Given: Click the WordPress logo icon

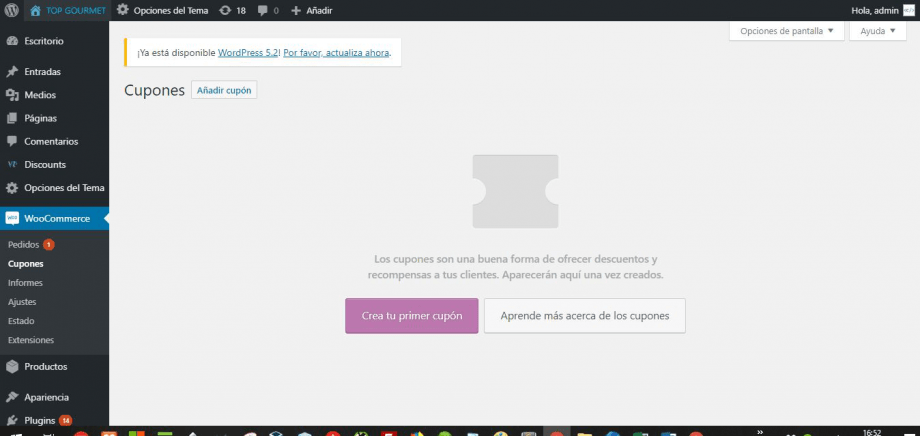Looking at the screenshot, I should click(x=11, y=10).
